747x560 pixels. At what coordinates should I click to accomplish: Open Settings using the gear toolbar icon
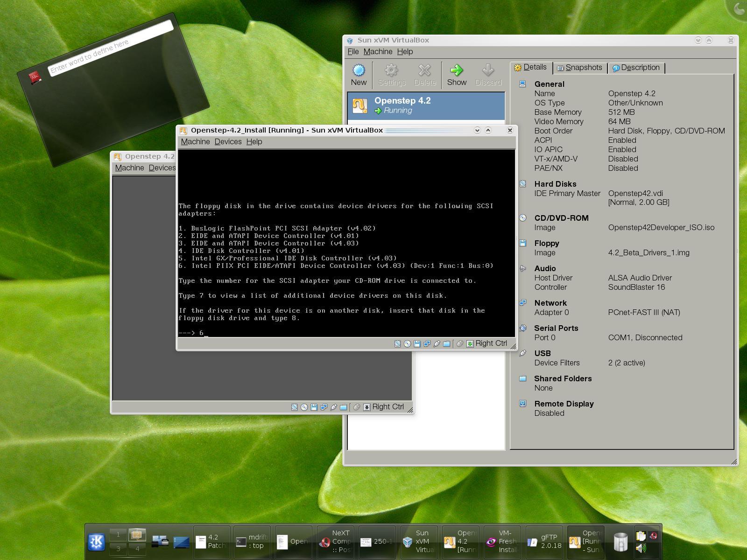click(x=391, y=74)
